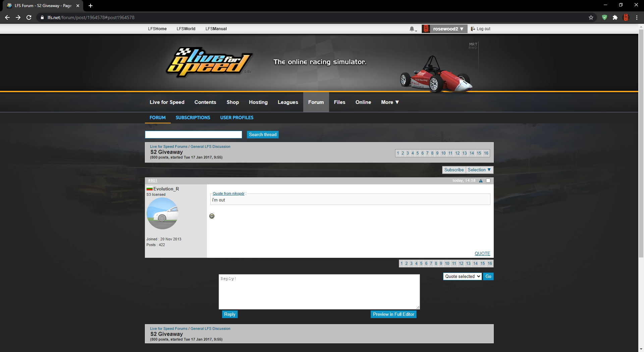Subscribe to the S2 Giveaway thread
644x352 pixels.
454,170
